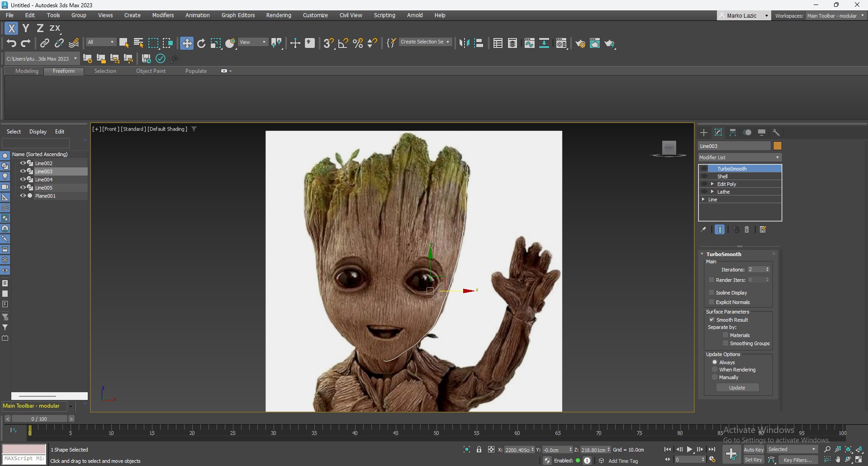Open Key Filters dialog
The width and height of the screenshot is (868, 466).
click(798, 460)
